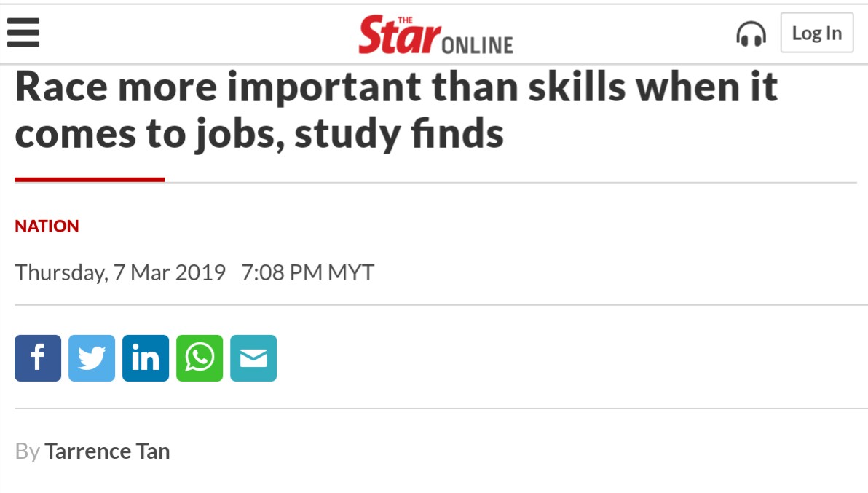Click the headphones audio icon
This screenshot has width=868, height=493.
[x=751, y=33]
